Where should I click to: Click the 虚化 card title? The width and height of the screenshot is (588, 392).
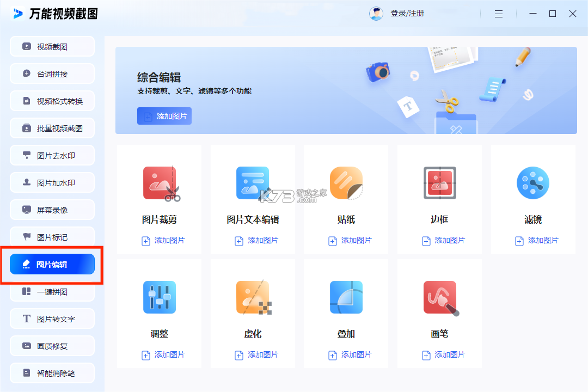point(253,334)
